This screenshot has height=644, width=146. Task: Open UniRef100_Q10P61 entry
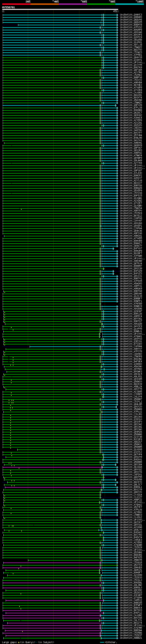click(131, 42)
